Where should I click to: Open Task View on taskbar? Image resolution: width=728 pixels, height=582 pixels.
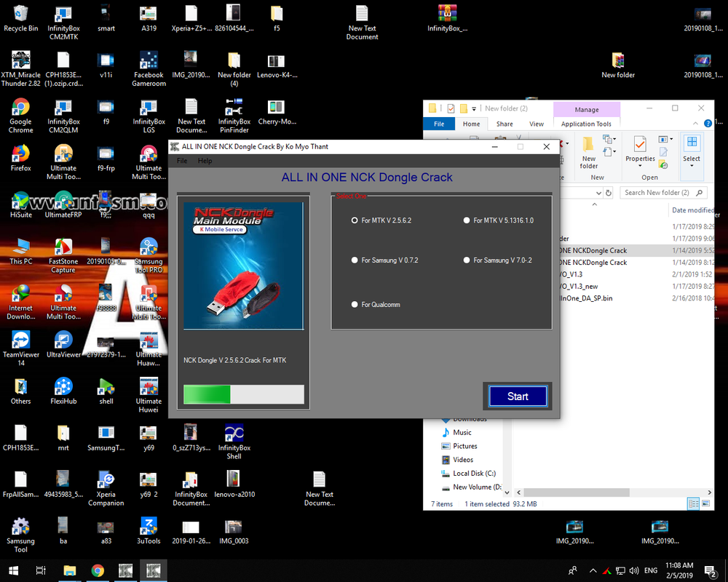pos(41,570)
